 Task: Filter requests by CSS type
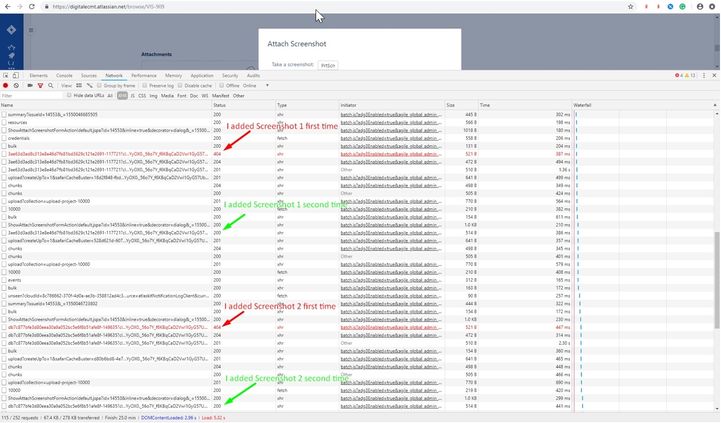tap(142, 96)
